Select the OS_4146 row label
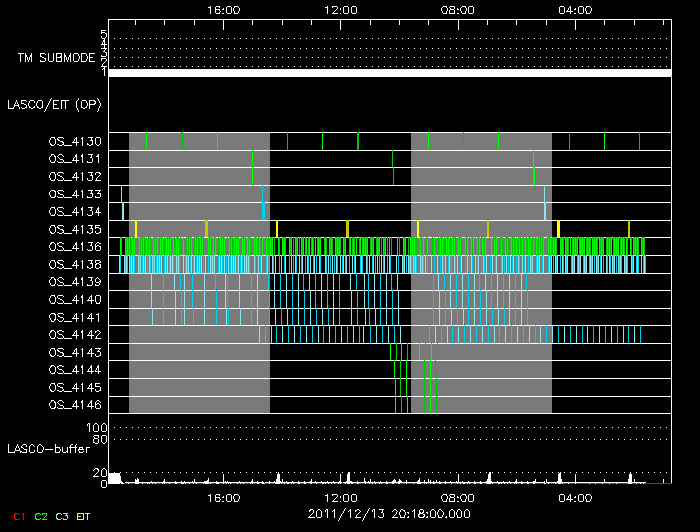The height and width of the screenshot is (532, 700). tap(74, 404)
